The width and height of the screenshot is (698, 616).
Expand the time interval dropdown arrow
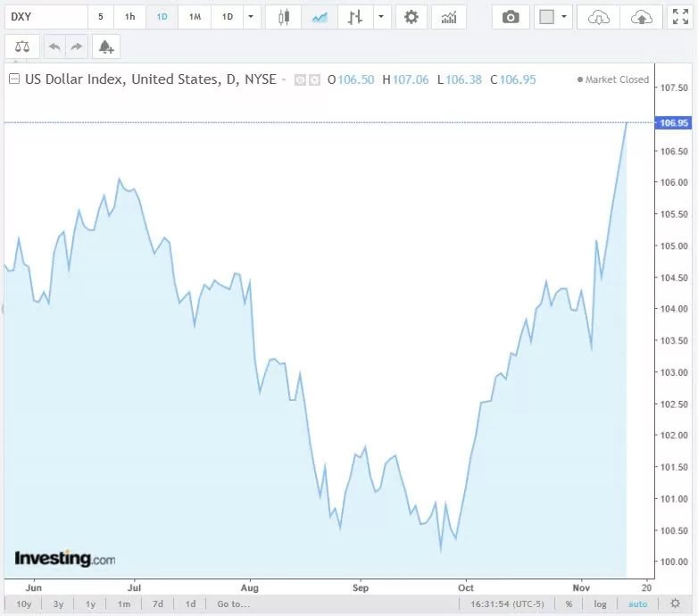tap(252, 17)
